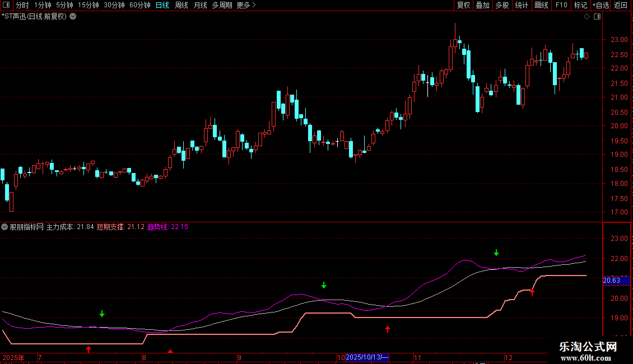Switch to 分时 intraday view

(22, 5)
